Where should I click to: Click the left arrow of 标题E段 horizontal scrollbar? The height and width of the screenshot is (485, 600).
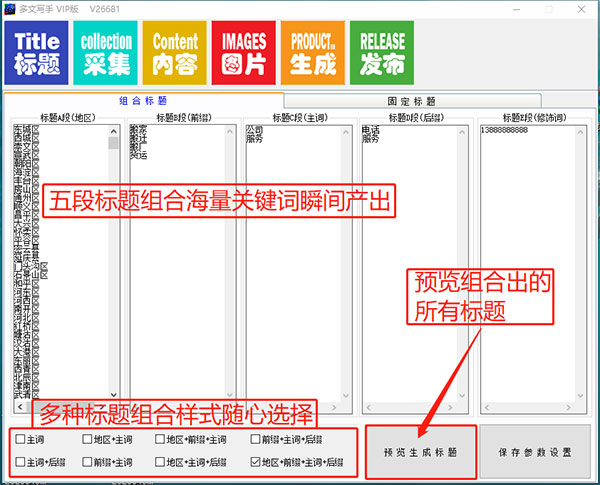point(487,407)
